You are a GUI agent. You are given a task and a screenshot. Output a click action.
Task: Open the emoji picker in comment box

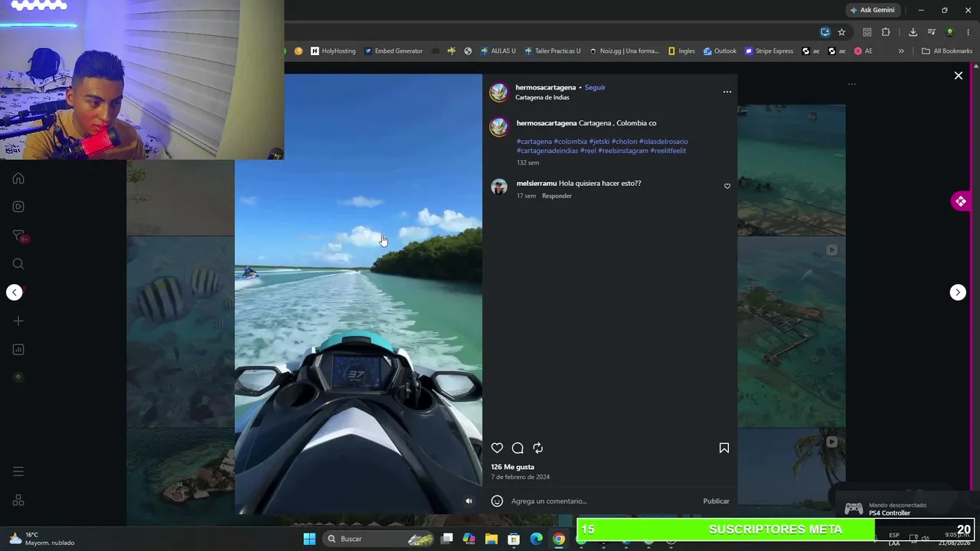tap(497, 501)
